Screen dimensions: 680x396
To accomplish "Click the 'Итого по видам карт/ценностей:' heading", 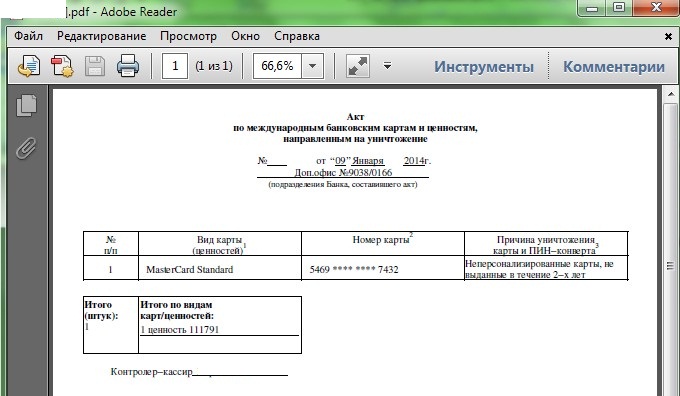I will point(177,310).
